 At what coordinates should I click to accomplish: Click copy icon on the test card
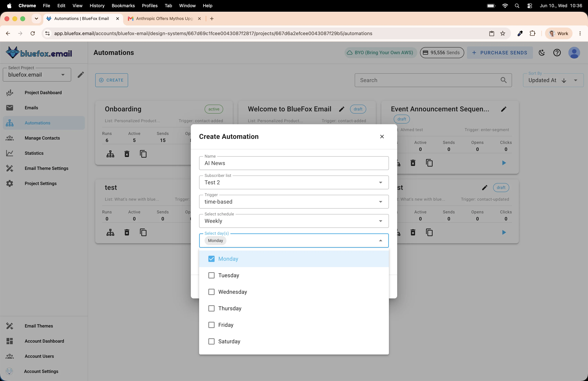(143, 232)
